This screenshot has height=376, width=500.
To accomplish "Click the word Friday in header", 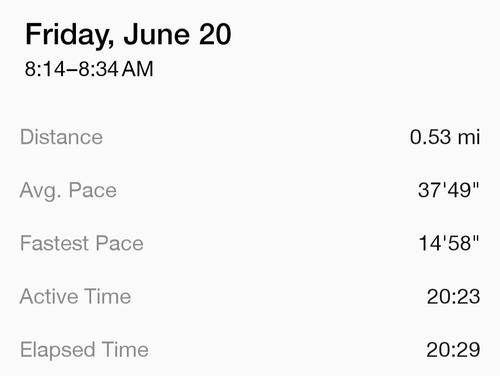I will (69, 35).
